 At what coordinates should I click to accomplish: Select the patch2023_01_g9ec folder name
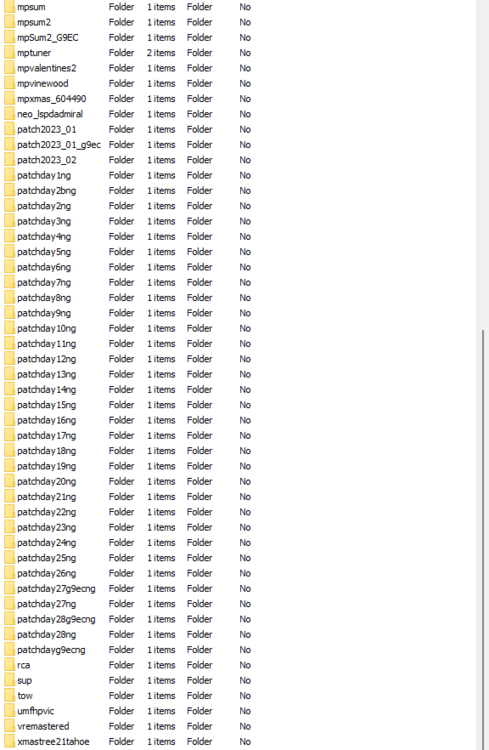point(59,145)
